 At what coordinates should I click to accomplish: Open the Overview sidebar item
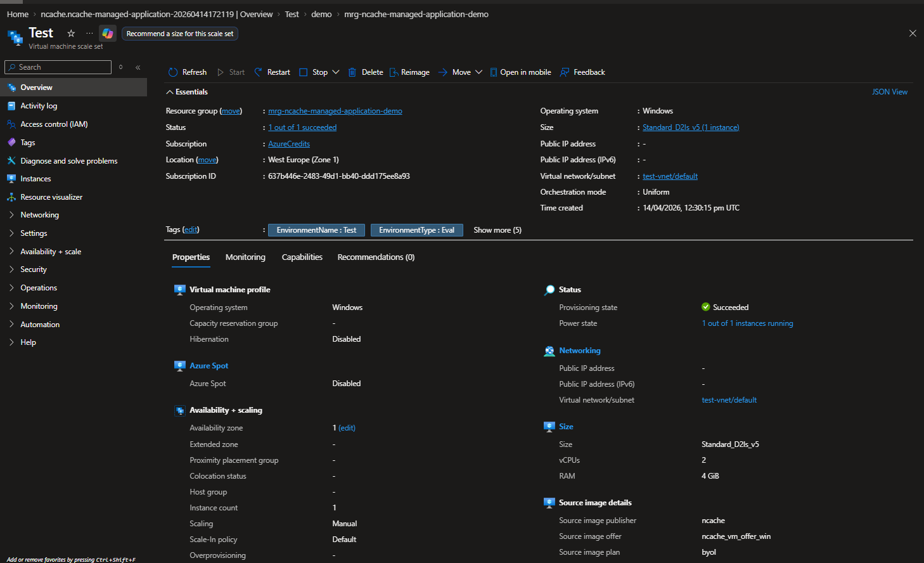pyautogui.click(x=74, y=87)
